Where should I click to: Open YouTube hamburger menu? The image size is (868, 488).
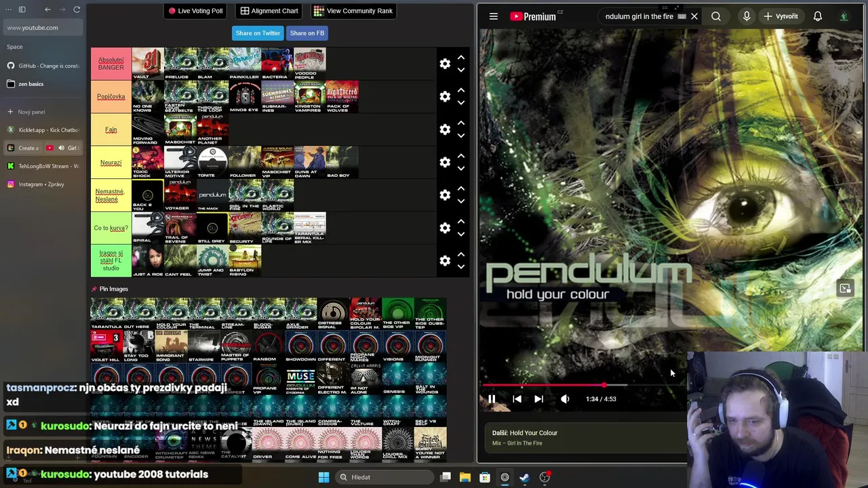click(x=494, y=16)
